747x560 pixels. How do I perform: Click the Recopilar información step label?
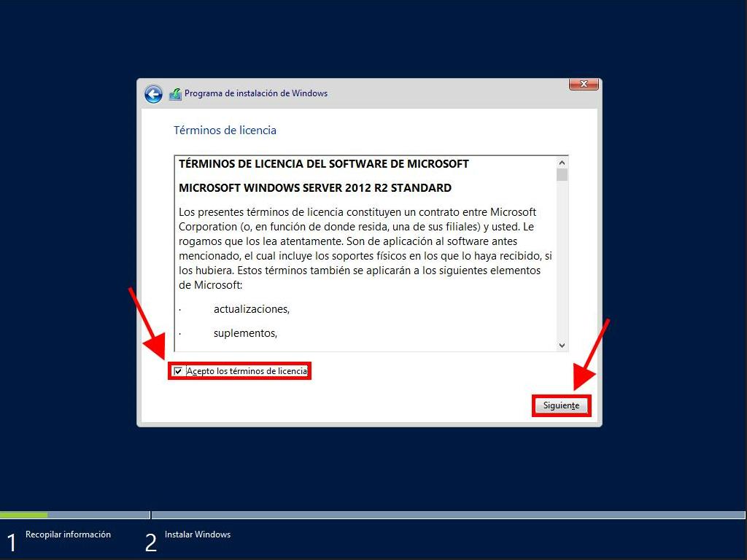[x=68, y=534]
